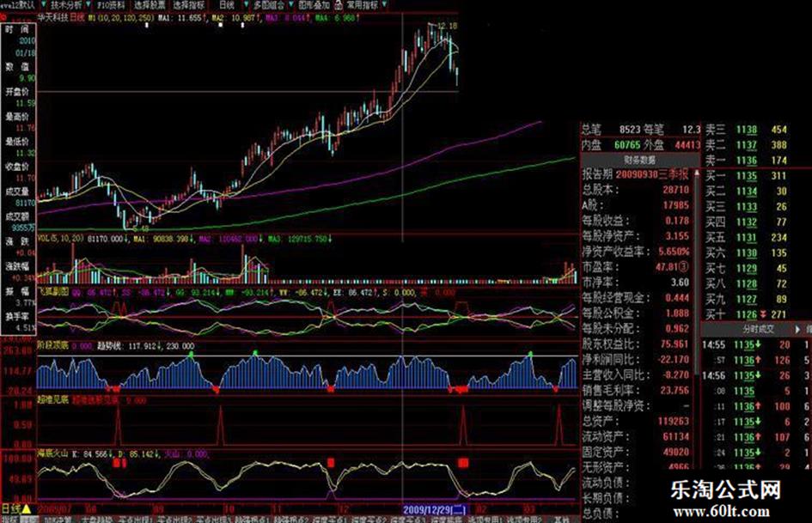Screen dimensions: 812x523
Task: Click the 买五 price 1131
Action: (x=746, y=238)
